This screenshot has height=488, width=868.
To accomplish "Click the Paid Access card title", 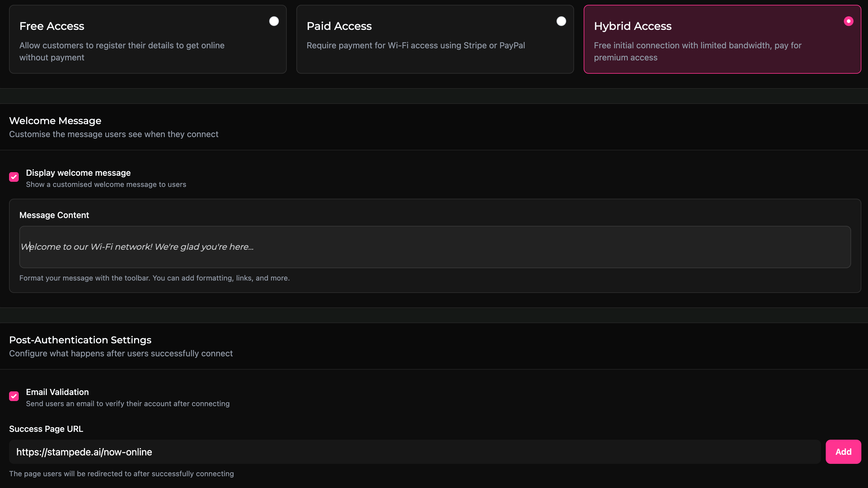I will pyautogui.click(x=339, y=26).
